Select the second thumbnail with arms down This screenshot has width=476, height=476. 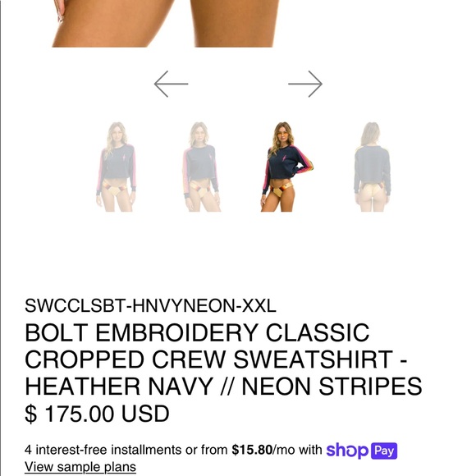pyautogui.click(x=201, y=167)
